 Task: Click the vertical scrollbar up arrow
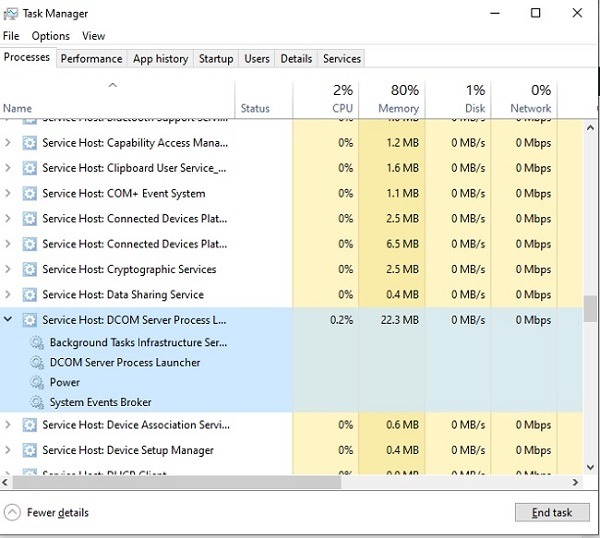(x=590, y=128)
